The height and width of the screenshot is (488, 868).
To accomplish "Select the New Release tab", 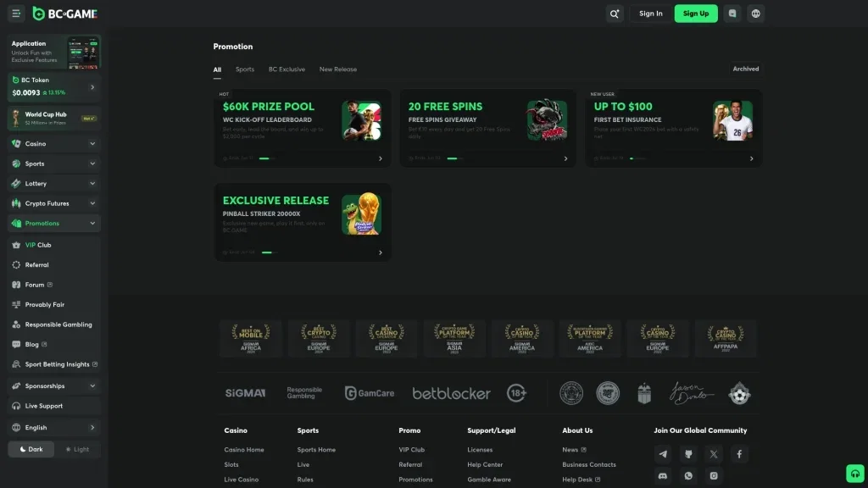I will [337, 69].
